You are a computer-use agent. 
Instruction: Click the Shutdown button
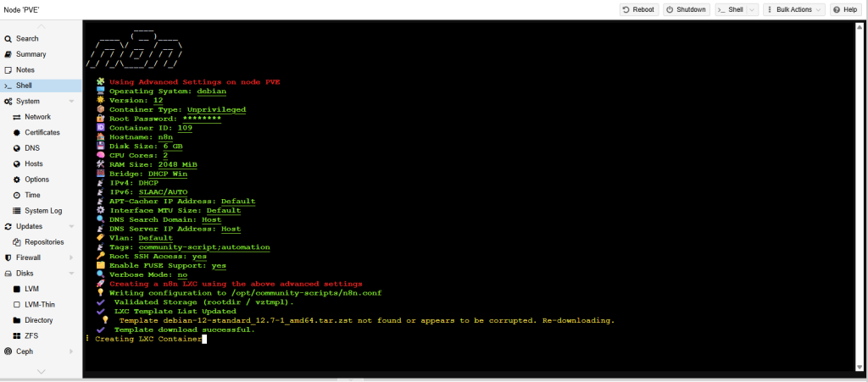[687, 9]
